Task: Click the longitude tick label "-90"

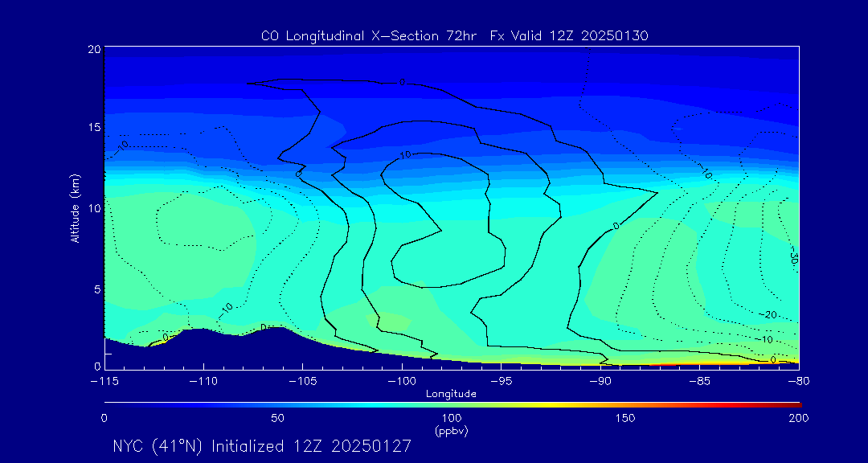Action: (600, 382)
